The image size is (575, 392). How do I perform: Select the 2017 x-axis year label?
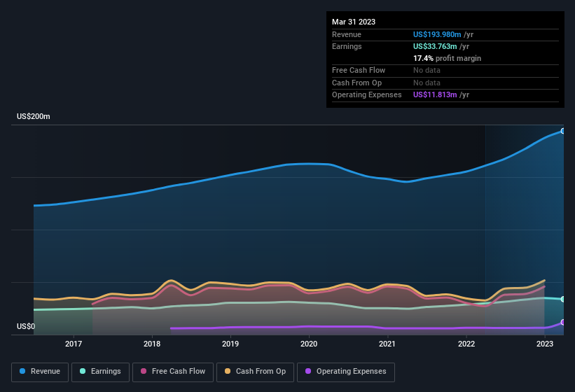(74, 344)
